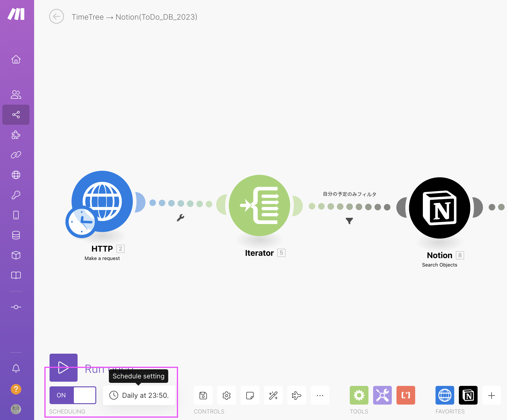Add the Notion favorite module
The image size is (507, 420).
(468, 395)
